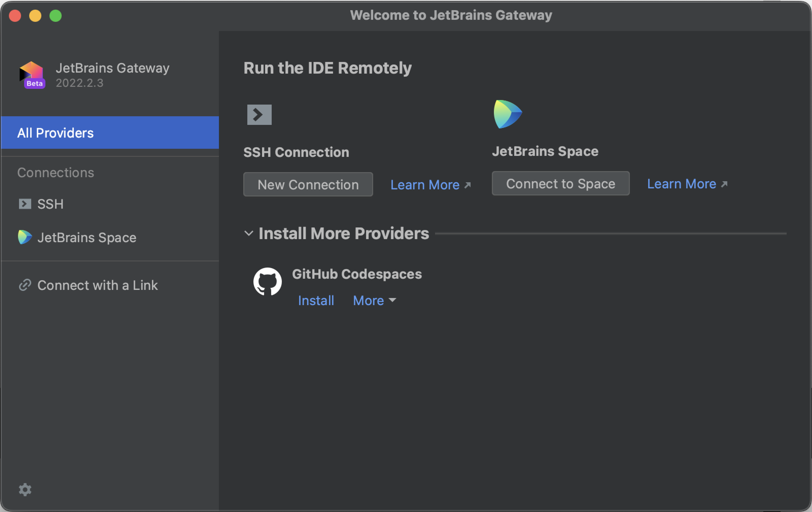Open Learn More for SSH Connection

425,185
